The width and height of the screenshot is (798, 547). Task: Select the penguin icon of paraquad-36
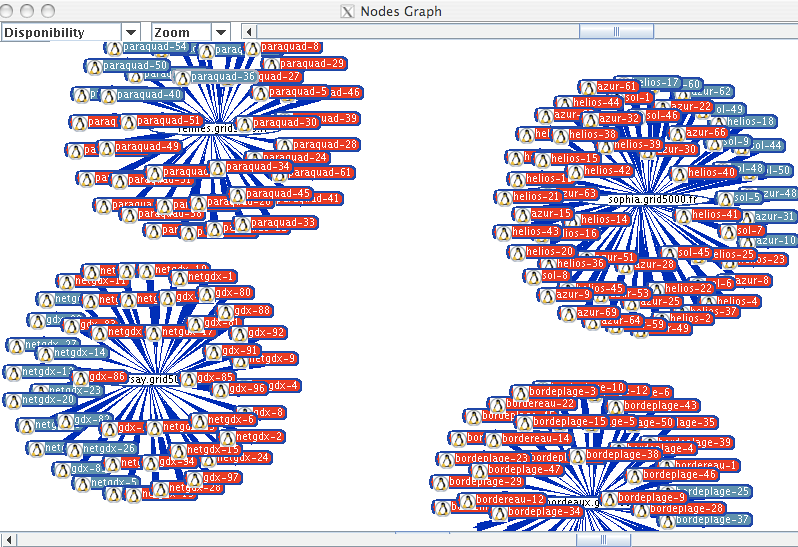point(181,77)
